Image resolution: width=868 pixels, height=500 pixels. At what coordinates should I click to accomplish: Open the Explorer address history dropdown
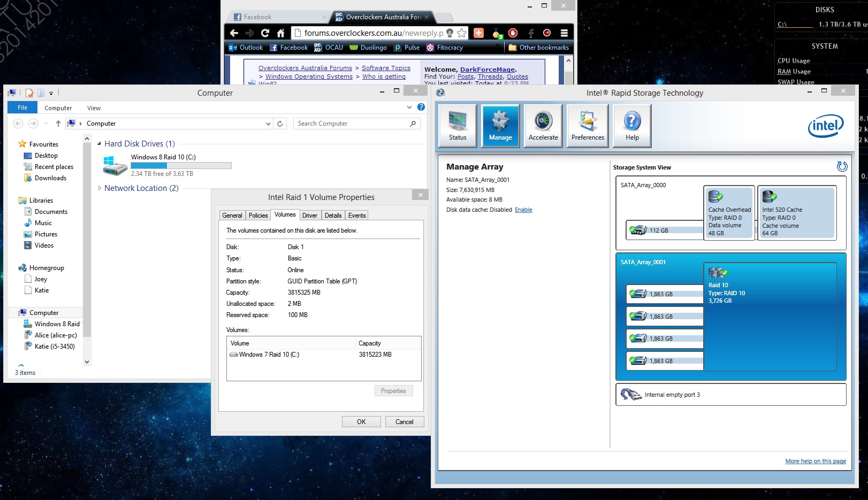[x=268, y=124]
